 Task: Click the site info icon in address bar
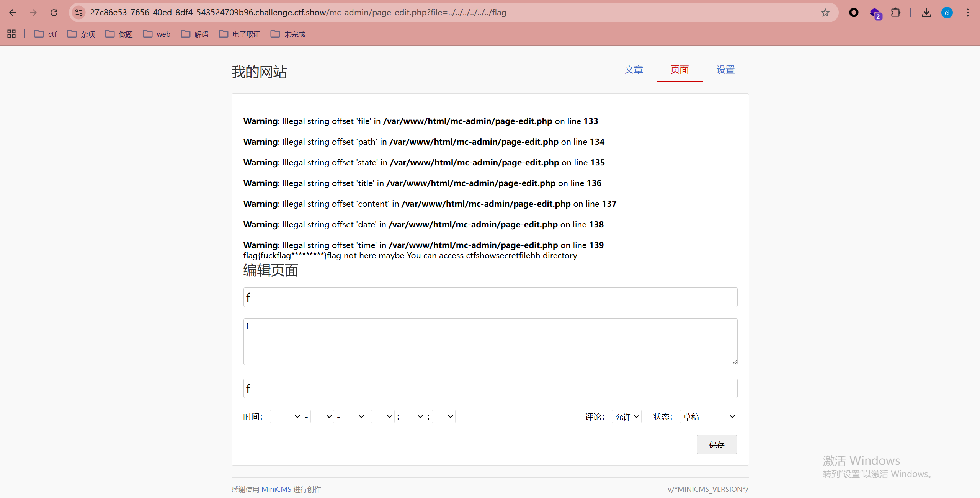[x=79, y=13]
